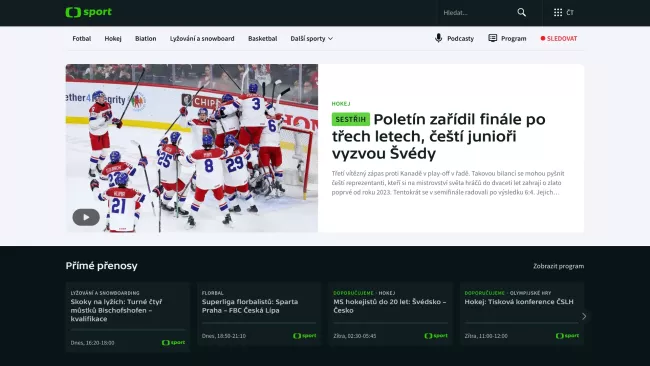Click the red live dot beside SLEDOVAT
This screenshot has width=650, height=366.
tap(543, 39)
